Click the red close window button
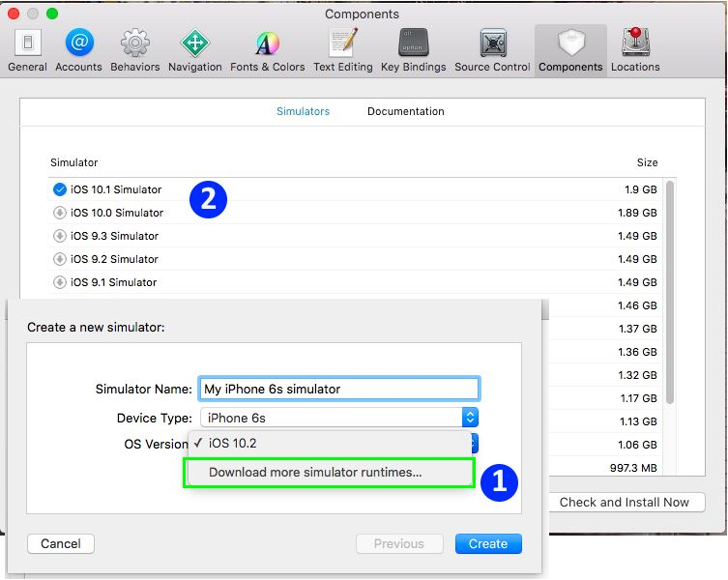Viewport: 728px width, 580px height. tap(14, 14)
